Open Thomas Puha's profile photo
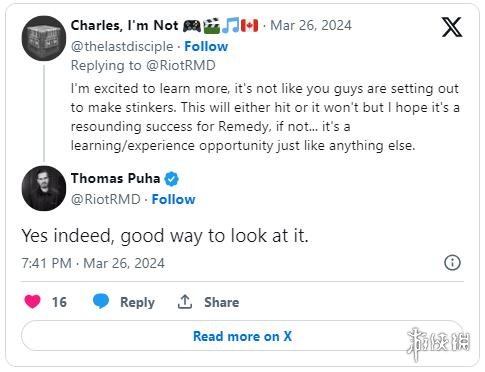The image size is (485, 372). pyautogui.click(x=44, y=188)
